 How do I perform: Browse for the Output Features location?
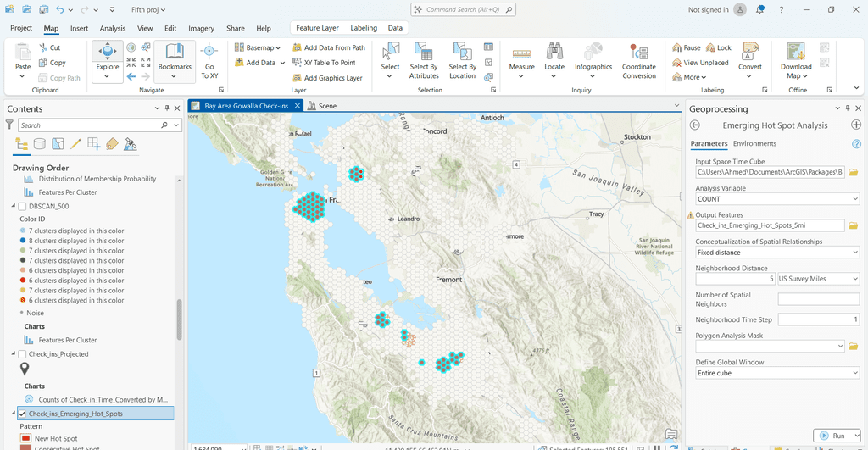pos(853,225)
